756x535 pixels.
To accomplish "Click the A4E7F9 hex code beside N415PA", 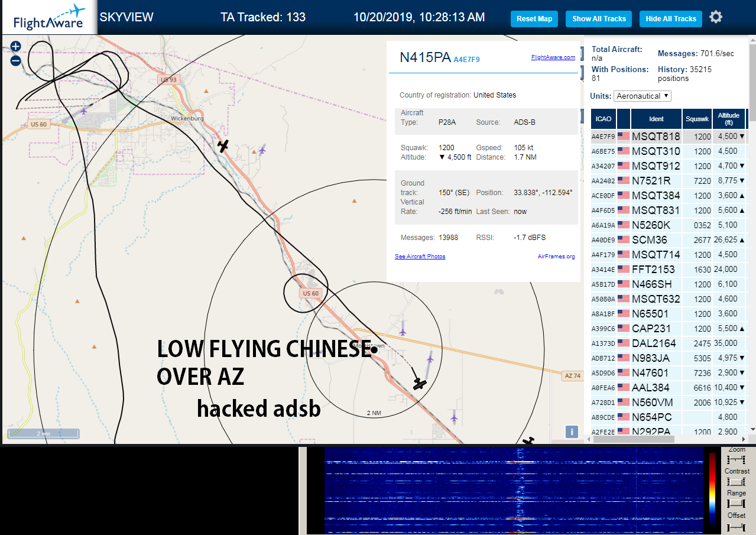I will (466, 59).
